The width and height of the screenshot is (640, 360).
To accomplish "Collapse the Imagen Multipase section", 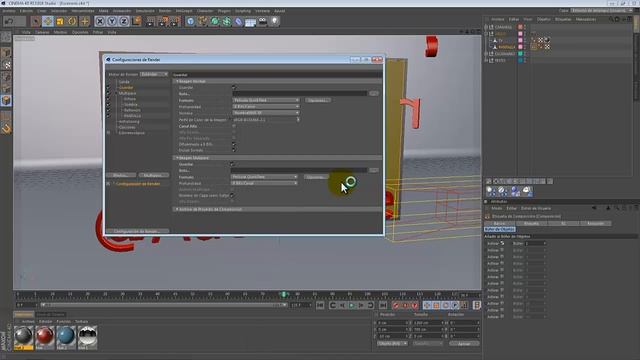I will (177, 158).
